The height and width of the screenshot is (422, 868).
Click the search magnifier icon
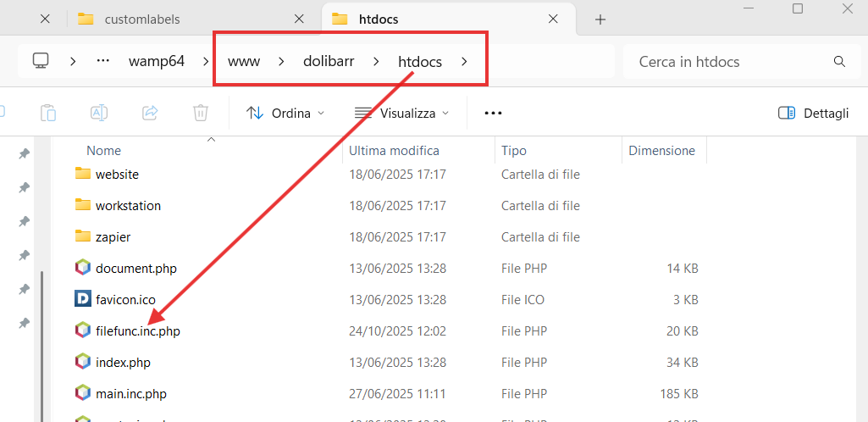click(839, 62)
